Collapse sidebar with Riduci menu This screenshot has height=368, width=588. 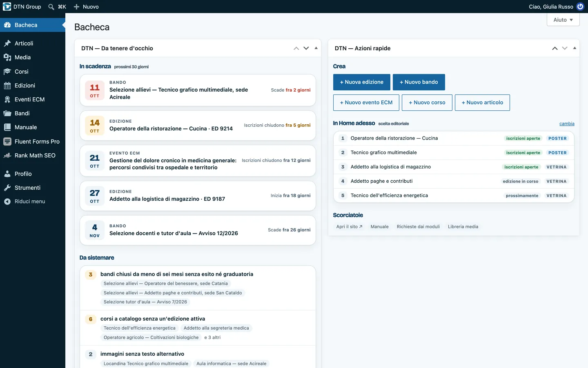[33, 202]
